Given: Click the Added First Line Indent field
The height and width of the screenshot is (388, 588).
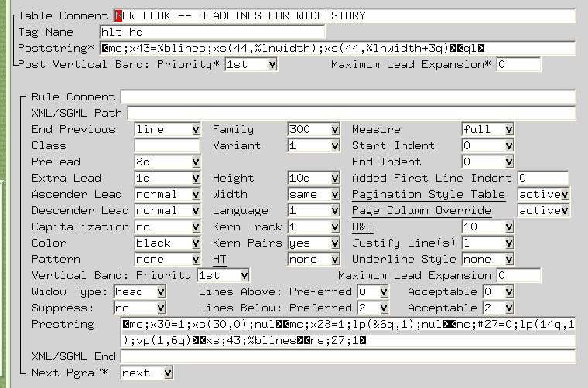Looking at the screenshot, I should (x=542, y=179).
